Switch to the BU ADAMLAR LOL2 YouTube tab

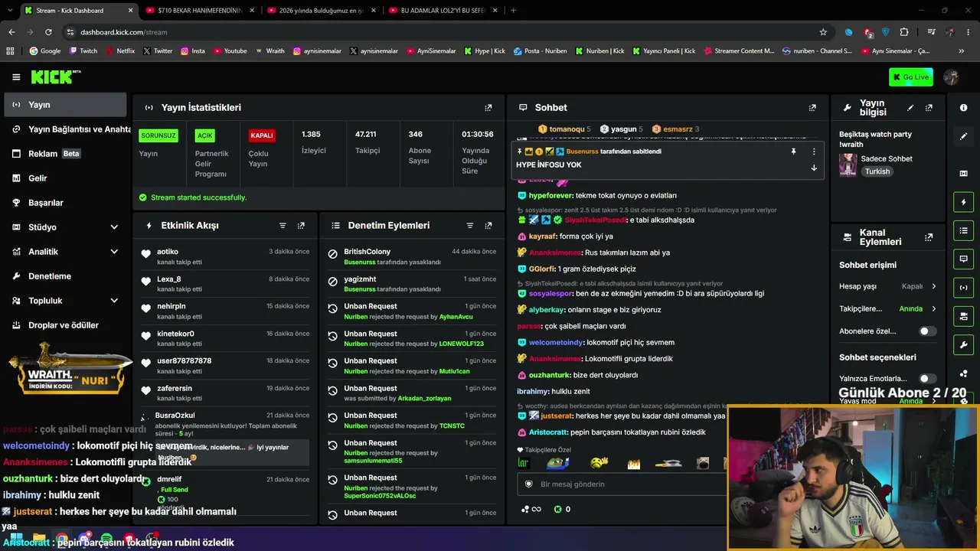coord(443,11)
